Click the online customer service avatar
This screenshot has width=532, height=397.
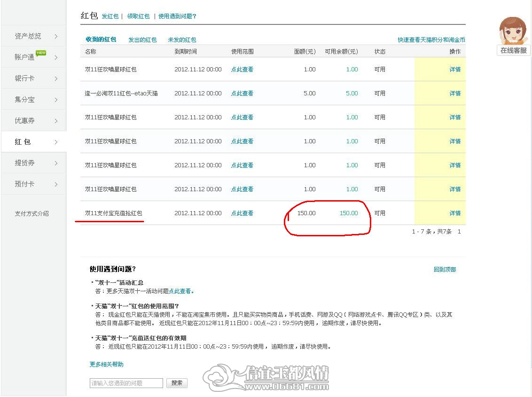513,31
